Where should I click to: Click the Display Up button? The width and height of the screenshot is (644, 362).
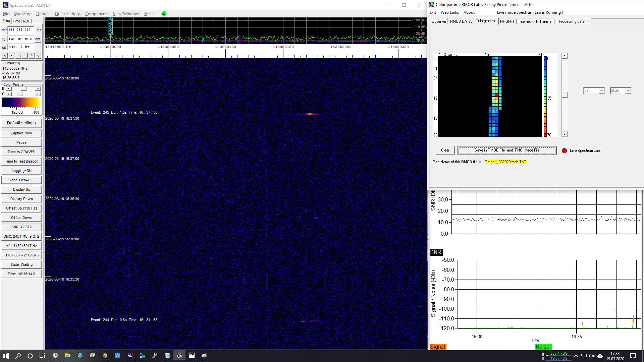[21, 190]
